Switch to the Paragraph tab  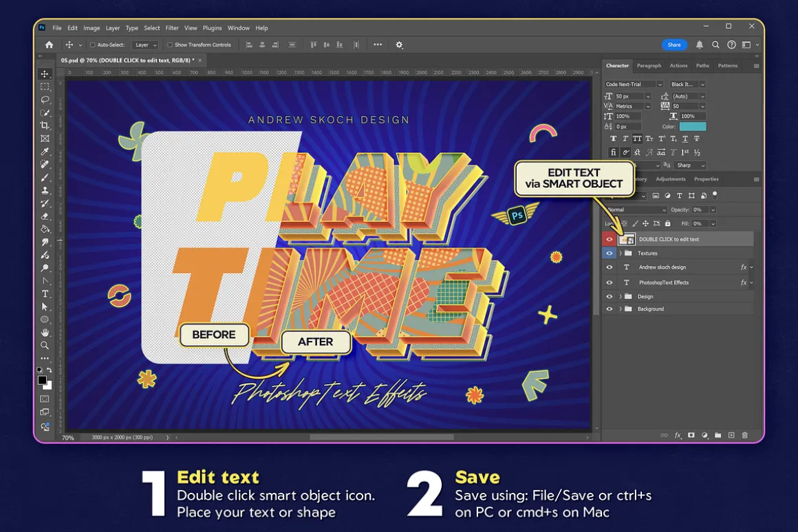pos(649,65)
